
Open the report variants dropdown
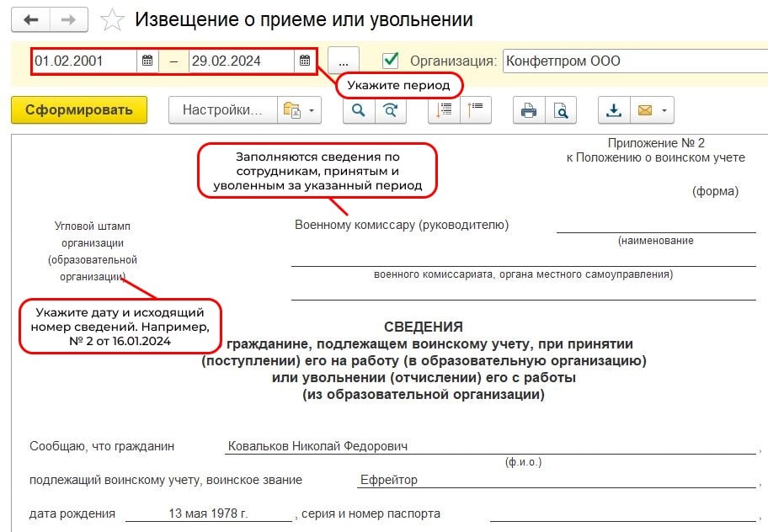click(301, 110)
